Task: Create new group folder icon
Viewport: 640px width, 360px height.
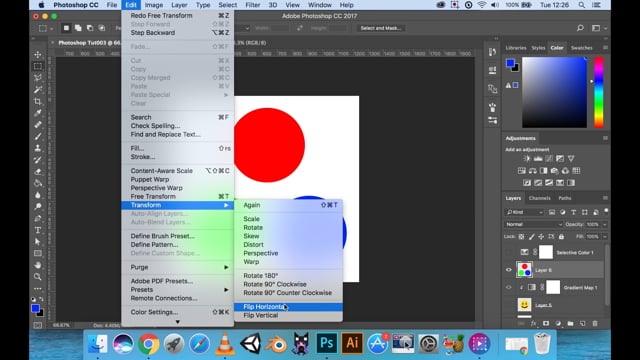Action: [x=570, y=323]
